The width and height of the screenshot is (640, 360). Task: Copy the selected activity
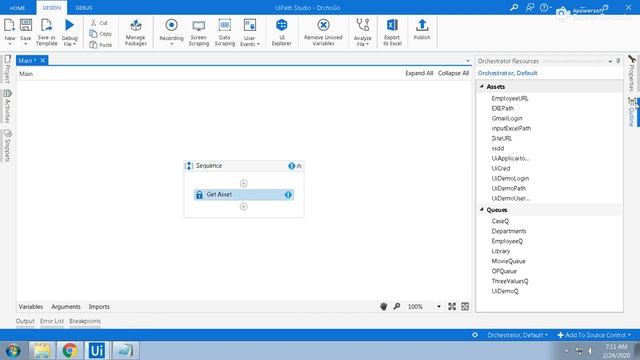click(x=100, y=34)
